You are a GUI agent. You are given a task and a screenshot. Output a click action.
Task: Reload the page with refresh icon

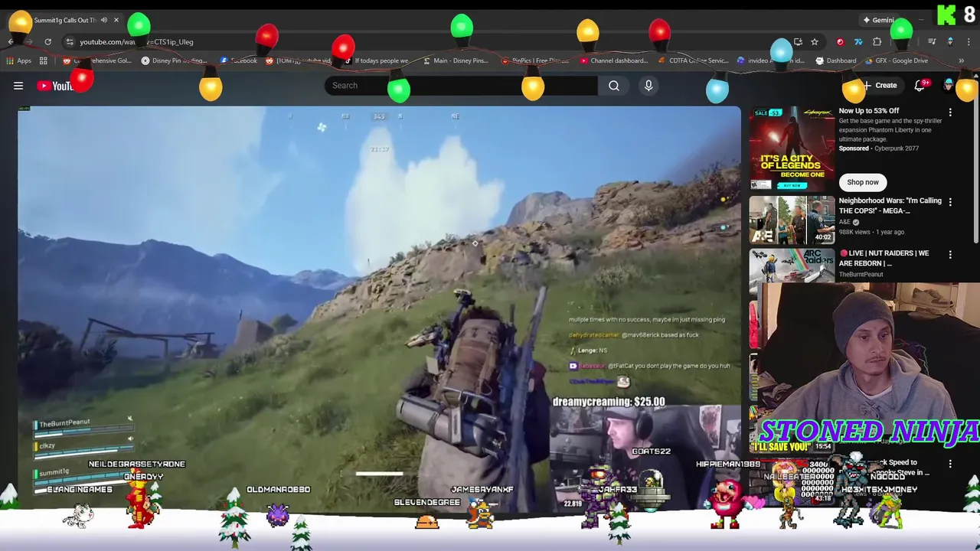(47, 42)
